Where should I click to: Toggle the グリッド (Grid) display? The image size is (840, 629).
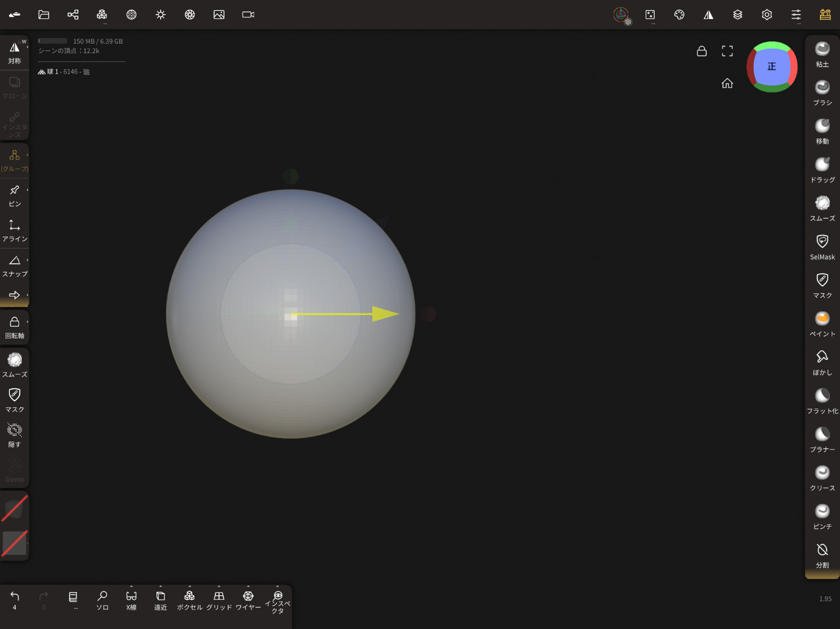click(219, 600)
